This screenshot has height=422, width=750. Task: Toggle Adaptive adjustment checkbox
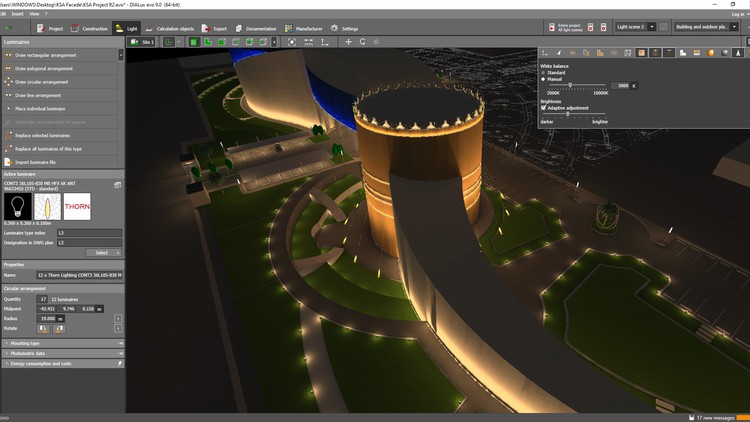[x=544, y=108]
